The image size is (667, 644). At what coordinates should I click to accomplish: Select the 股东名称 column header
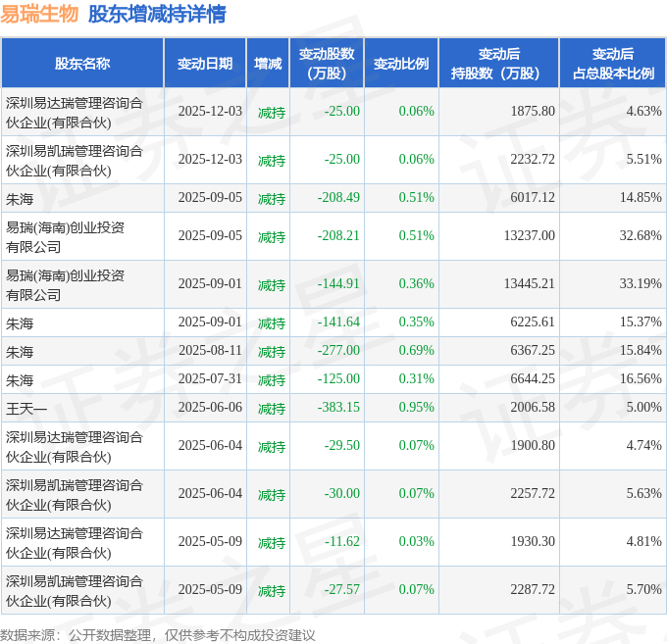pyautogui.click(x=82, y=64)
